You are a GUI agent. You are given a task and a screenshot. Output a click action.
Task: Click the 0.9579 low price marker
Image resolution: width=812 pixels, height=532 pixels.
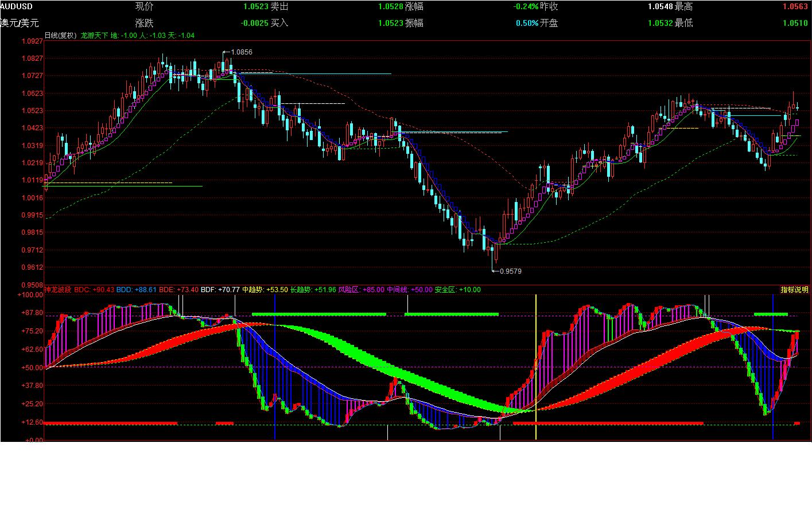coord(510,271)
